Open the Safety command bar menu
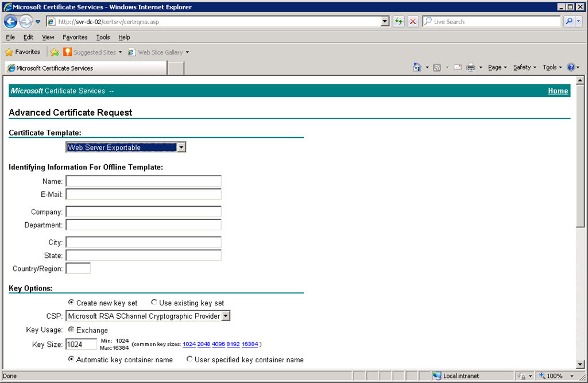This screenshot has width=588, height=383. [525, 68]
